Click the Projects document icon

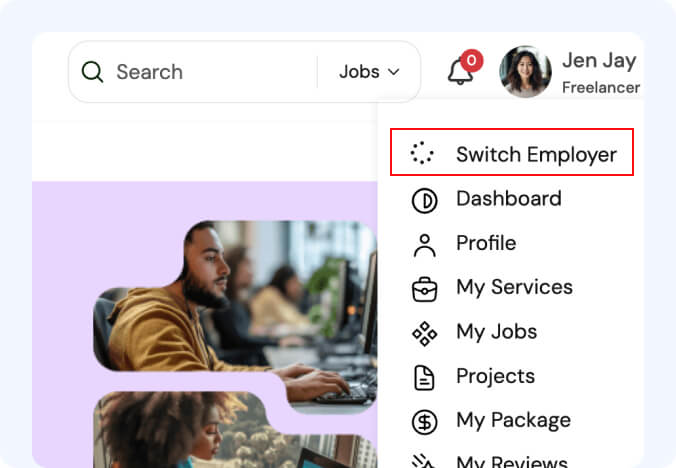click(424, 378)
